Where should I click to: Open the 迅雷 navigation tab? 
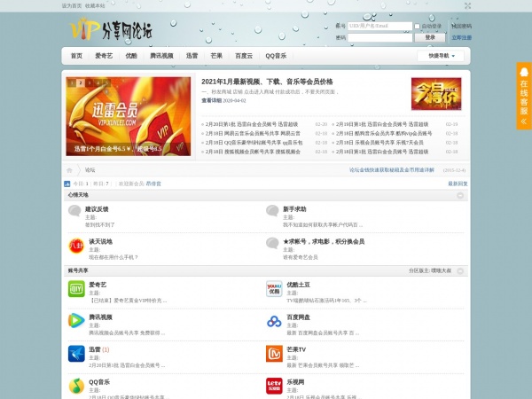(192, 56)
